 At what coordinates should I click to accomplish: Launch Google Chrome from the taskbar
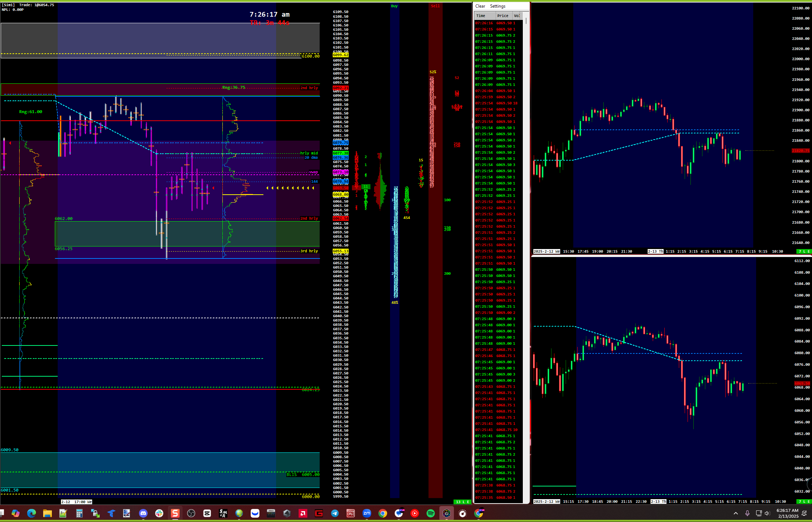(383, 513)
